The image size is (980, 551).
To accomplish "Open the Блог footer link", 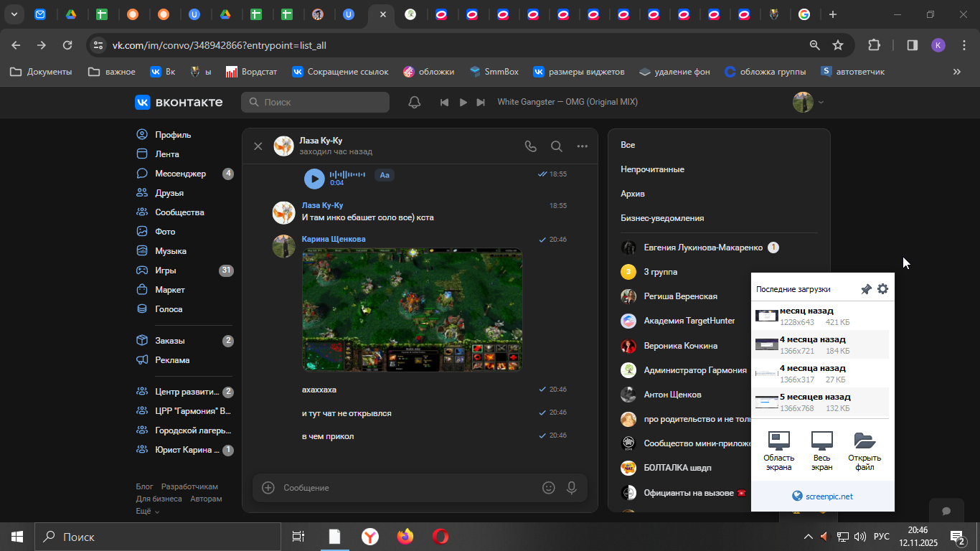I will [x=145, y=486].
